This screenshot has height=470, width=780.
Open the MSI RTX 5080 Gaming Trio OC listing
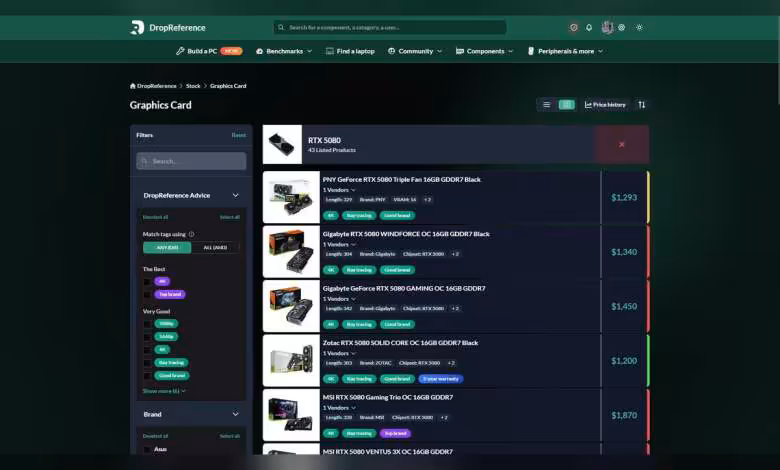tap(388, 397)
